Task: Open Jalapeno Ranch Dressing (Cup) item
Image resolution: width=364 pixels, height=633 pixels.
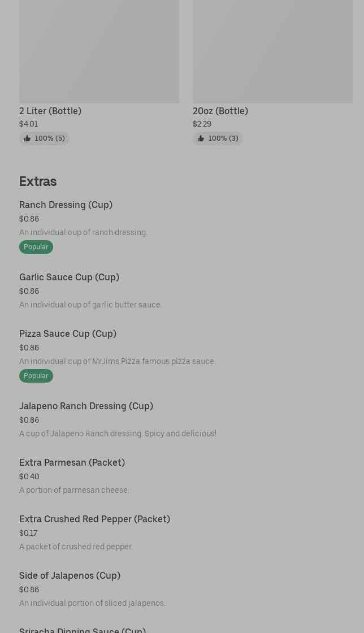Action: pyautogui.click(x=86, y=406)
